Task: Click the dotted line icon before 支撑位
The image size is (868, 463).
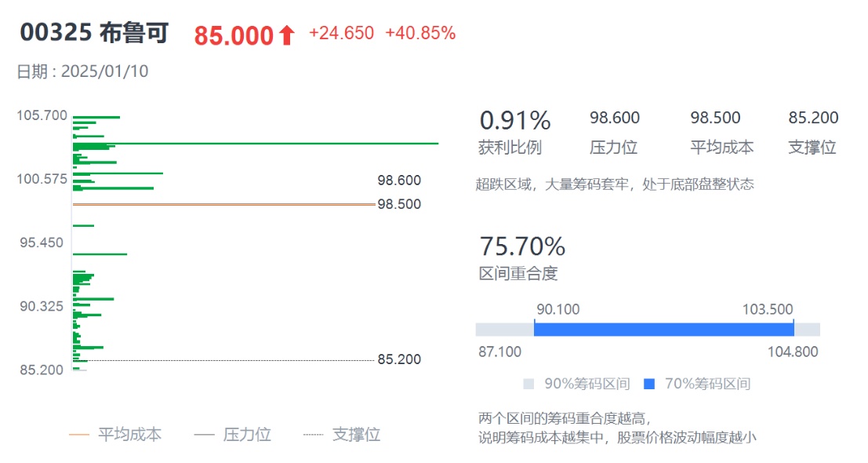Action: click(313, 434)
